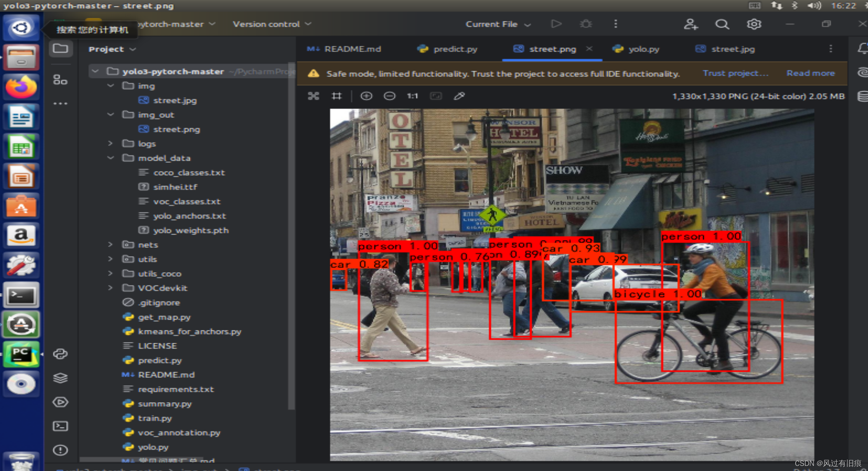Run the current file

coord(556,24)
